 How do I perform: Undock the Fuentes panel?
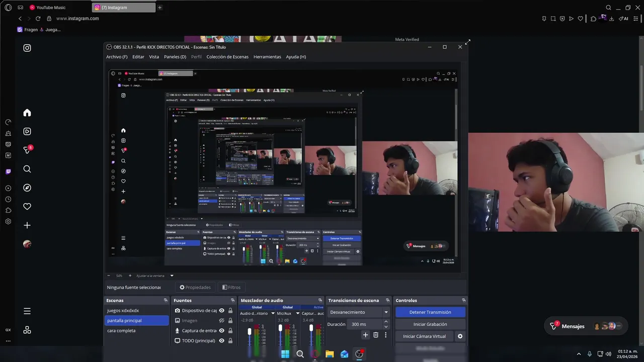[x=232, y=300]
